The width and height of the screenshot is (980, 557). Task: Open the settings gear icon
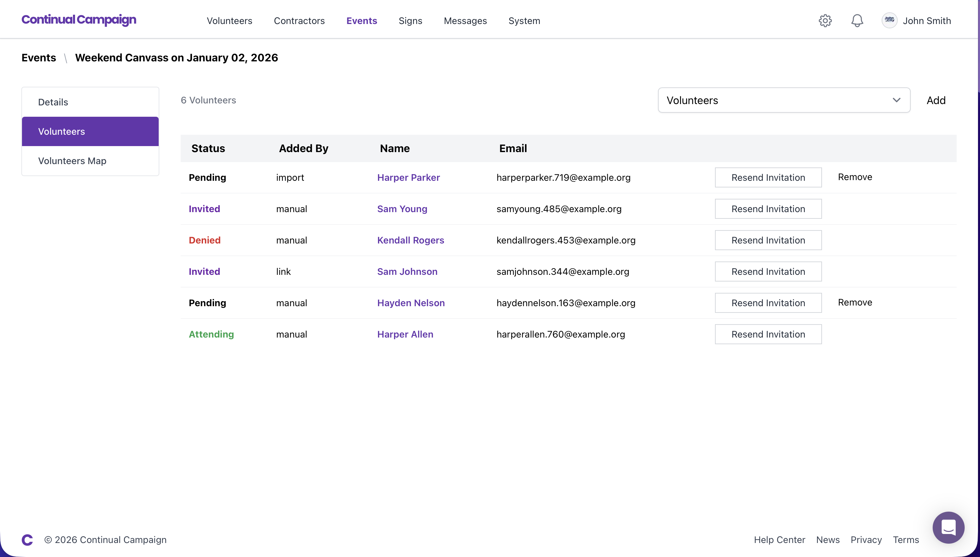(825, 20)
